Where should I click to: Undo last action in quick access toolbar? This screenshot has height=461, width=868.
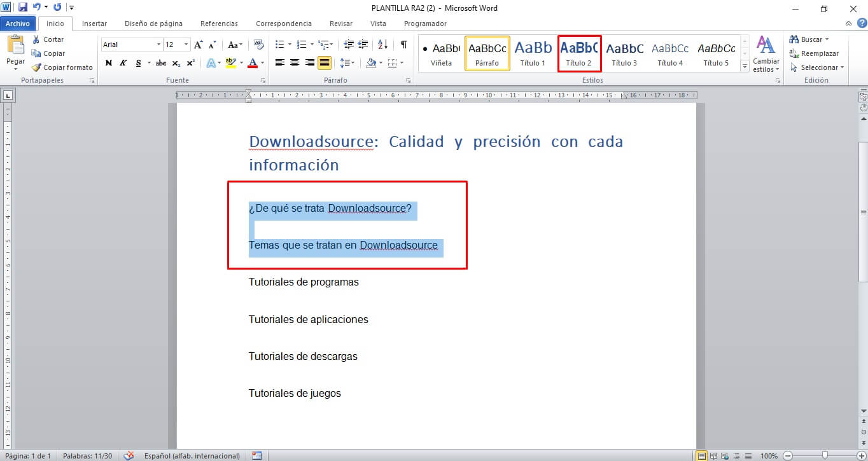(x=37, y=8)
